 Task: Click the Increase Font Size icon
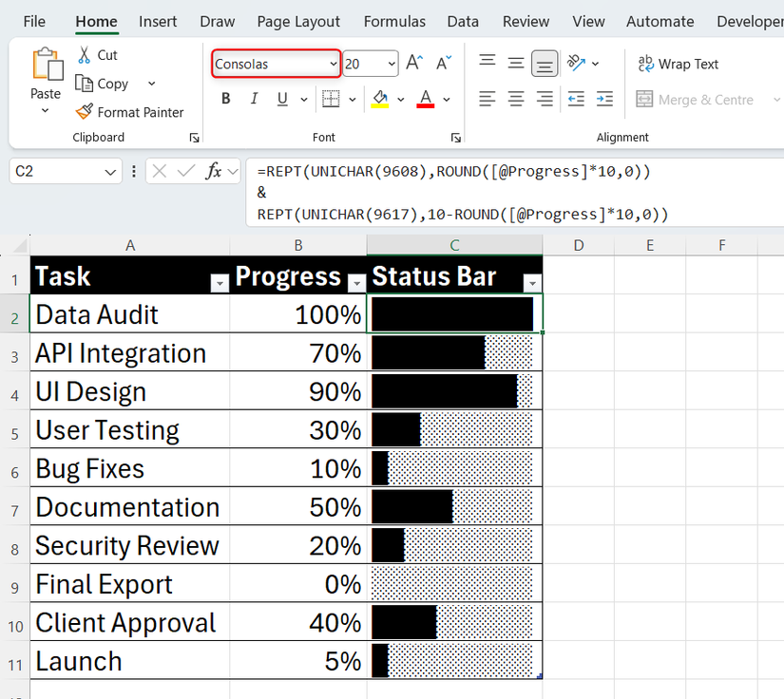(412, 63)
